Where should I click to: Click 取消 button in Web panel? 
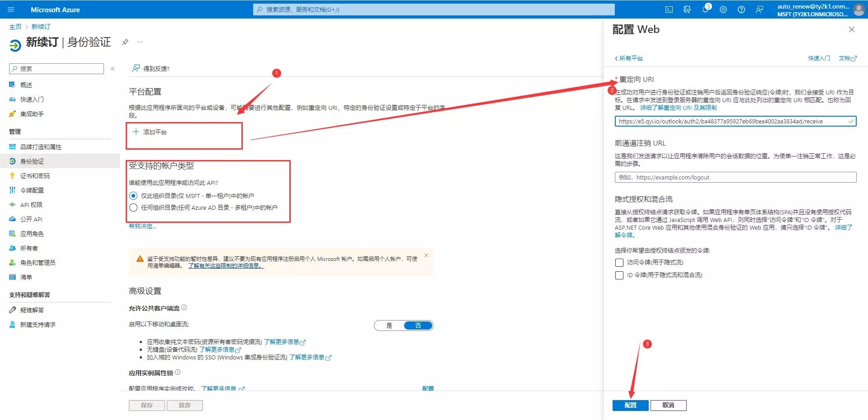pos(668,406)
